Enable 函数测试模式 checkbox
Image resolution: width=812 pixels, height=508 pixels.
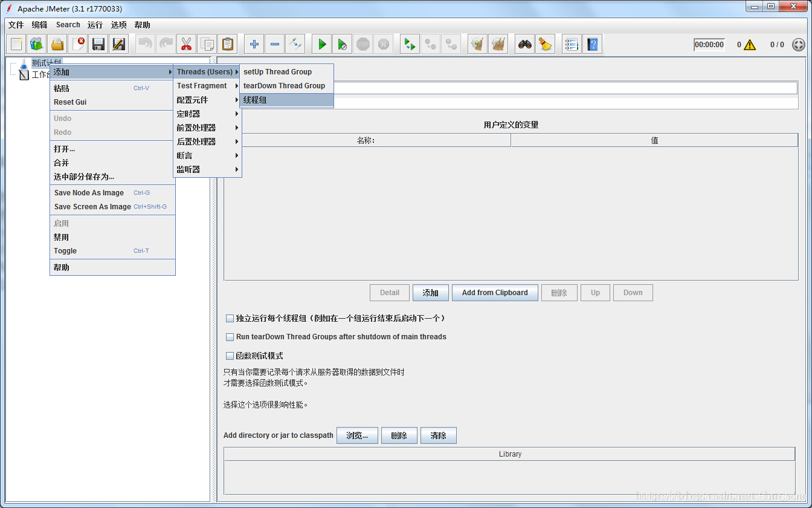[230, 356]
